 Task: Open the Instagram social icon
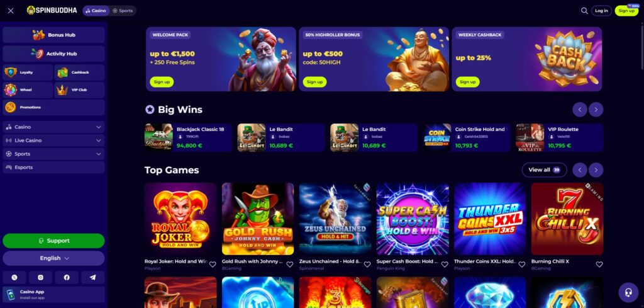point(40,278)
